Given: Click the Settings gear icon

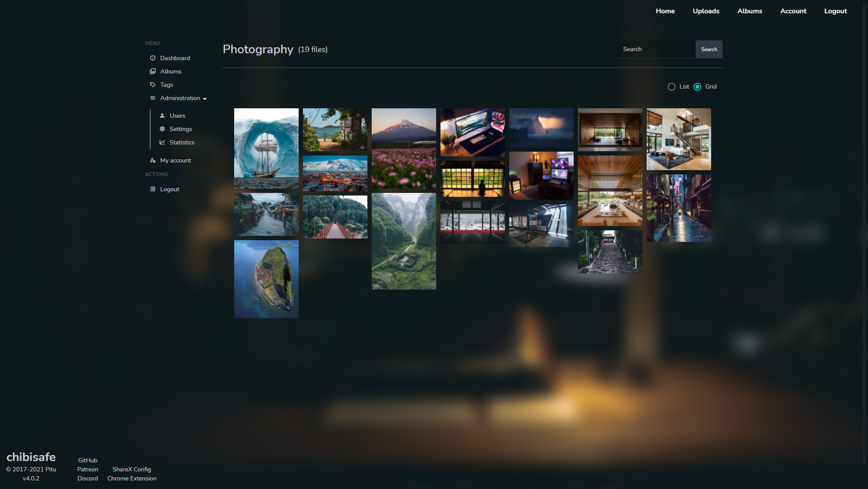Looking at the screenshot, I should 162,129.
